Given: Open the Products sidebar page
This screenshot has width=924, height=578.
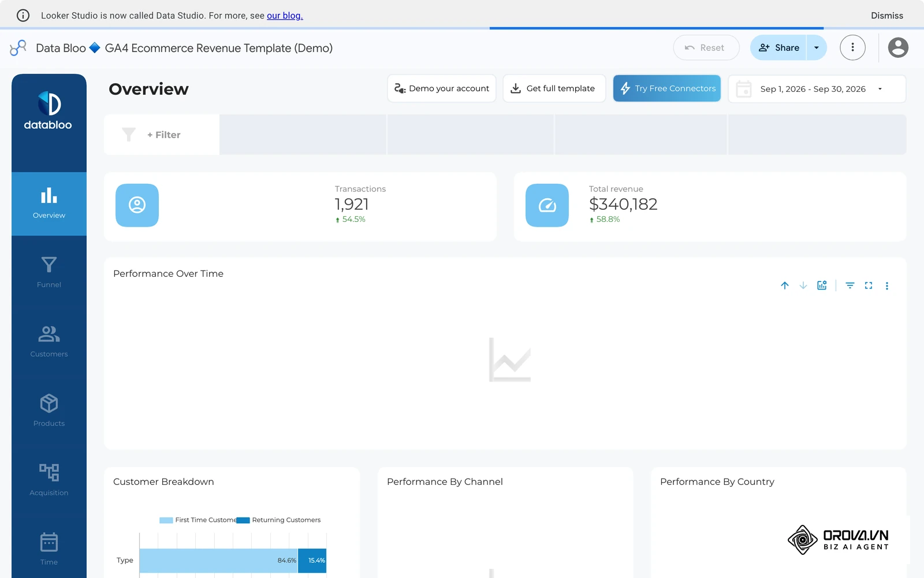Looking at the screenshot, I should tap(49, 411).
